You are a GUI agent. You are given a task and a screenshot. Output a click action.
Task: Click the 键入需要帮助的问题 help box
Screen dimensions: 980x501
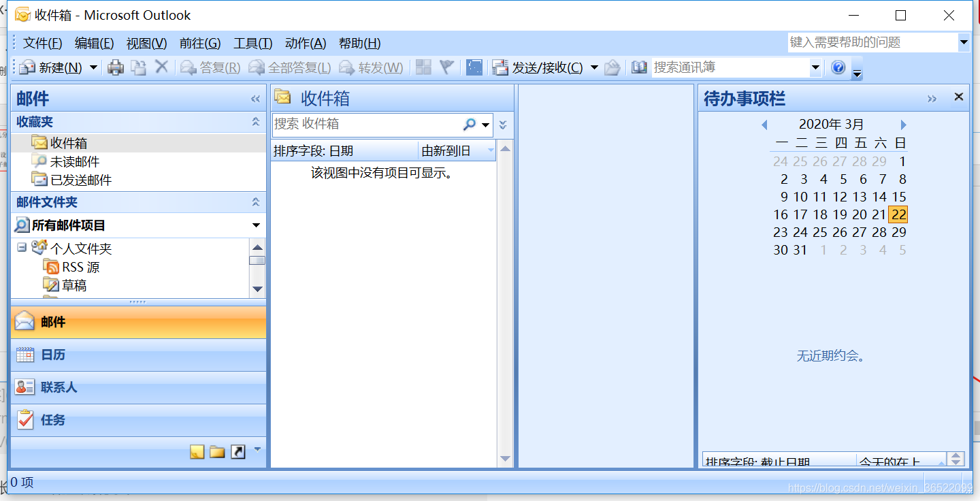click(x=872, y=42)
